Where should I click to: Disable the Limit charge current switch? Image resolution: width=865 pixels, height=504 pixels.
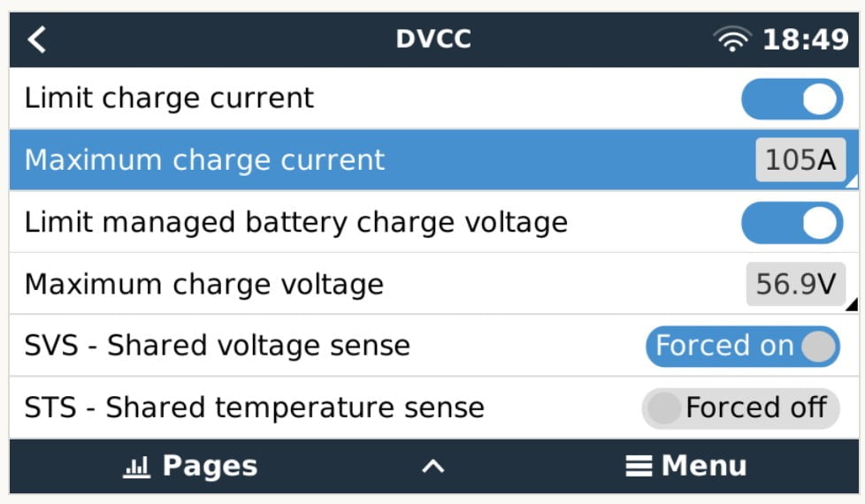(x=792, y=99)
